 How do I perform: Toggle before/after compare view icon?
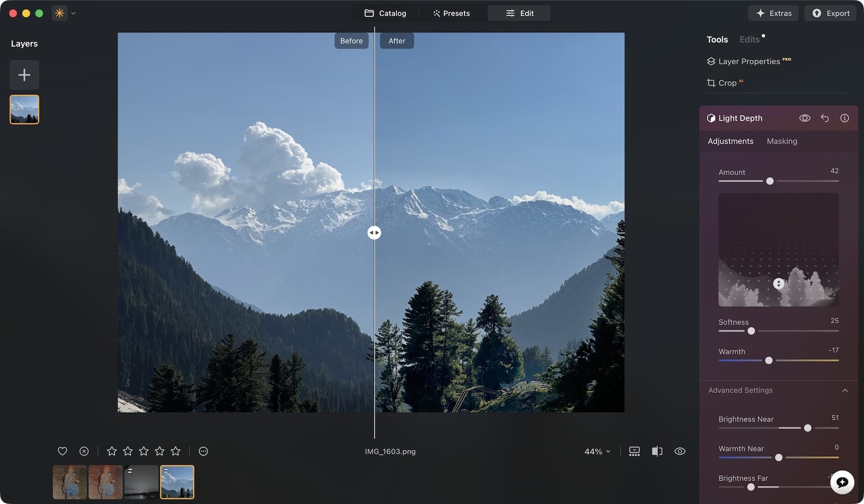click(x=657, y=451)
